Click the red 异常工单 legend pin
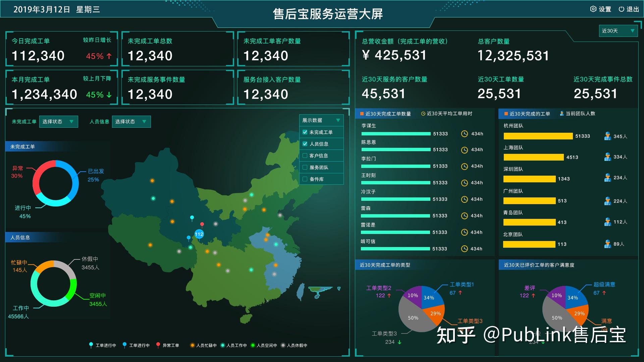This screenshot has height=362, width=644. (158, 345)
